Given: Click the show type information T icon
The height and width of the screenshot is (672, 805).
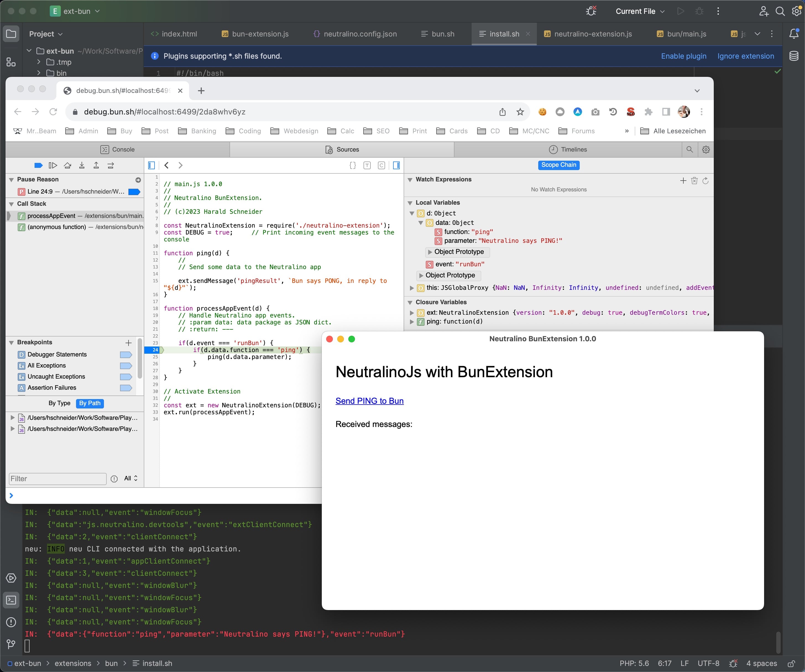Looking at the screenshot, I should (367, 165).
